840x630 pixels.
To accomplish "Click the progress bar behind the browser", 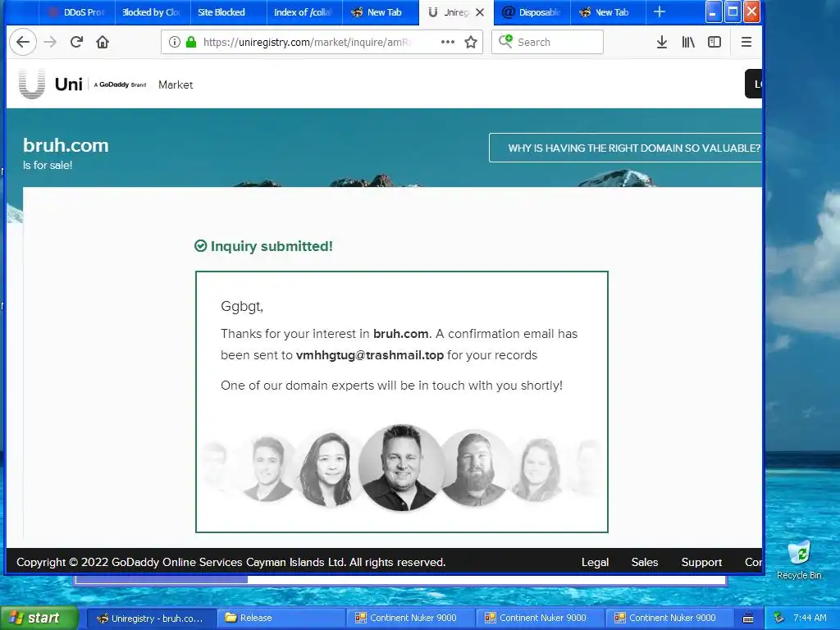I will pyautogui.click(x=400, y=579).
